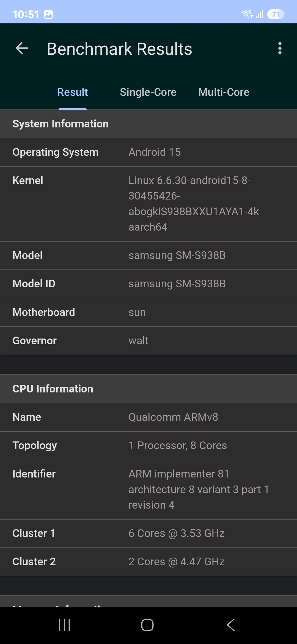
Task: Tap the screenshot notification icon in status bar
Action: pyautogui.click(x=48, y=14)
